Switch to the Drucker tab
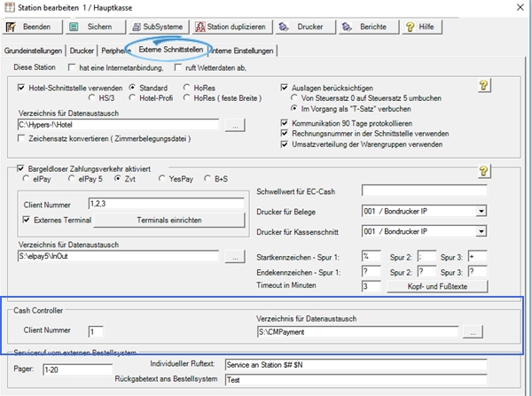532x396 pixels. point(82,50)
